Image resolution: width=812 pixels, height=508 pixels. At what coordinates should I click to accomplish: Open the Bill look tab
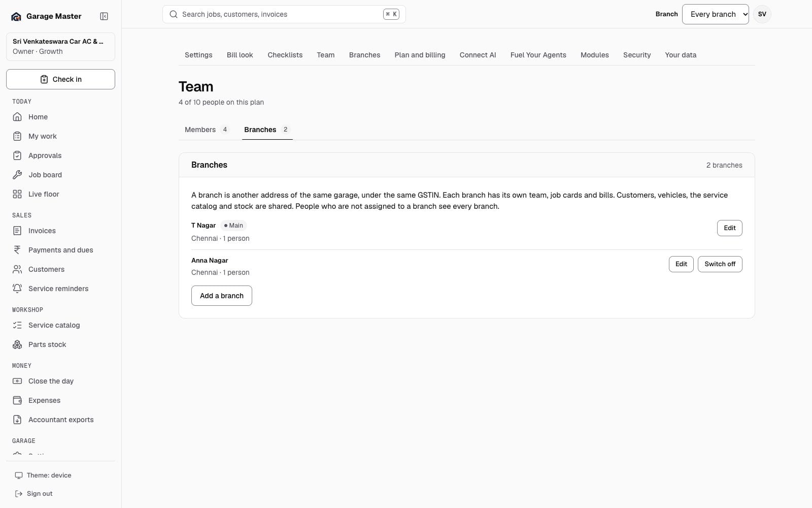(x=240, y=55)
